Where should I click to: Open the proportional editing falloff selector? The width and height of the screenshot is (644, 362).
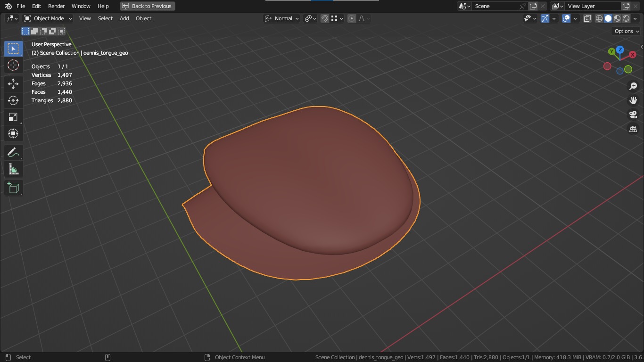364,18
